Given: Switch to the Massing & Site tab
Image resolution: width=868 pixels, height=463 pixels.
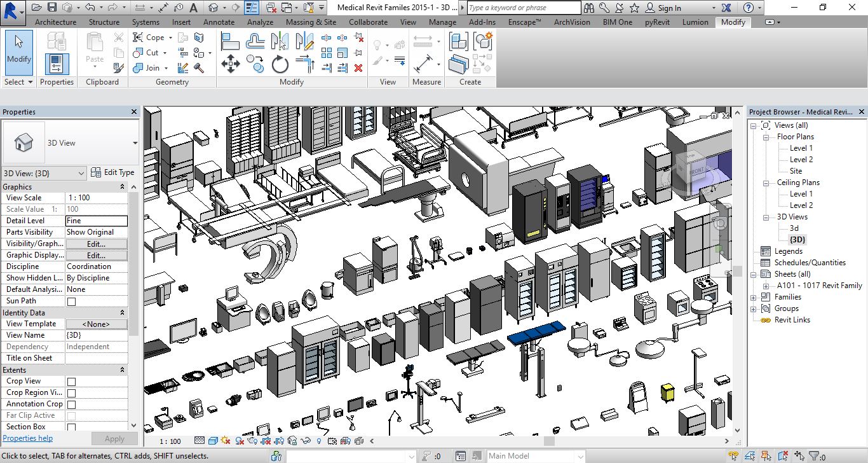Looking at the screenshot, I should tap(311, 22).
